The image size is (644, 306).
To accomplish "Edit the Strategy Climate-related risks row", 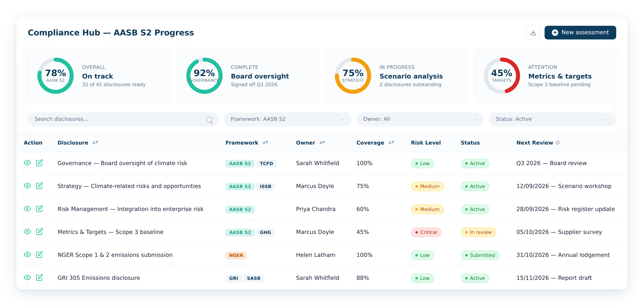I will pos(39,186).
